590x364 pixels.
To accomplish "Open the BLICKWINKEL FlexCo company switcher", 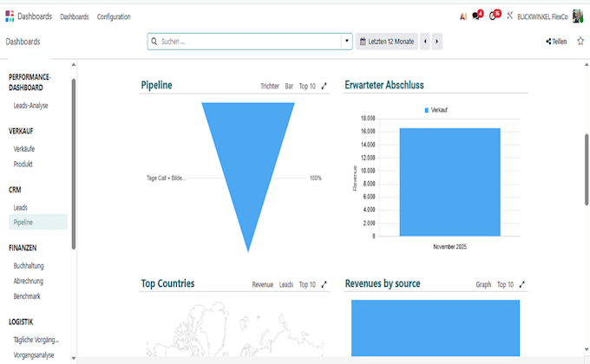I will [x=542, y=16].
